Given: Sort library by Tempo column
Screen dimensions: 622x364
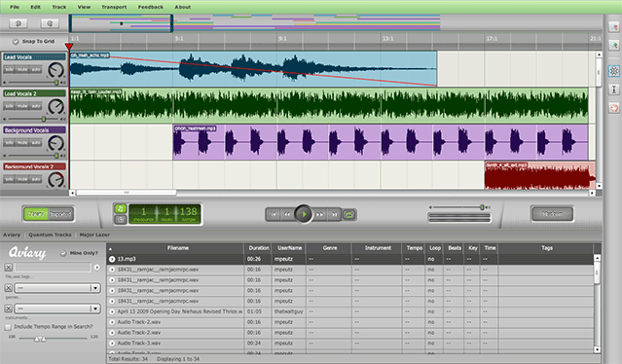Looking at the screenshot, I should [x=415, y=248].
